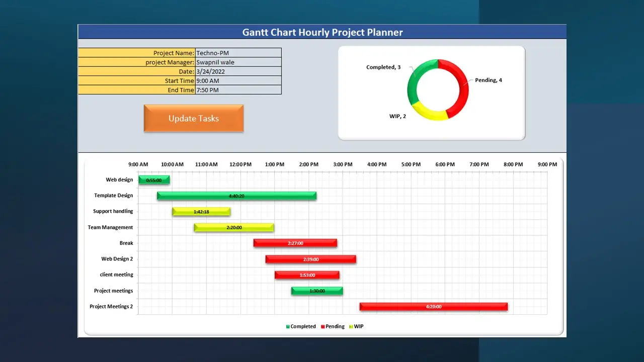The width and height of the screenshot is (644, 362).
Task: Click the Project Meetings 2 red bar
Action: click(x=433, y=307)
